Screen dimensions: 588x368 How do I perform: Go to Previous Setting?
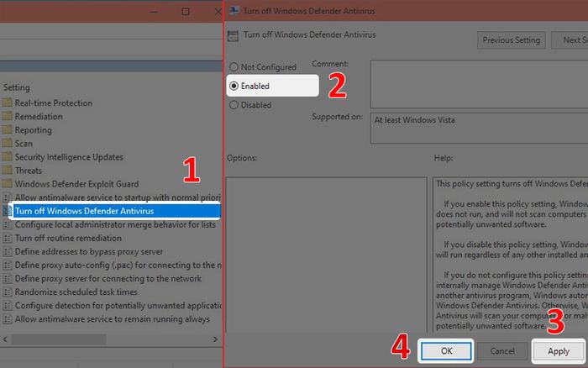[x=511, y=40]
